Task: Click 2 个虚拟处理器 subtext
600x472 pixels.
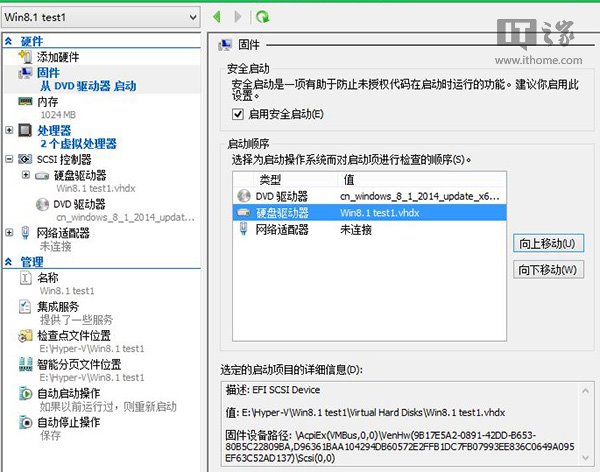Action: (x=78, y=144)
